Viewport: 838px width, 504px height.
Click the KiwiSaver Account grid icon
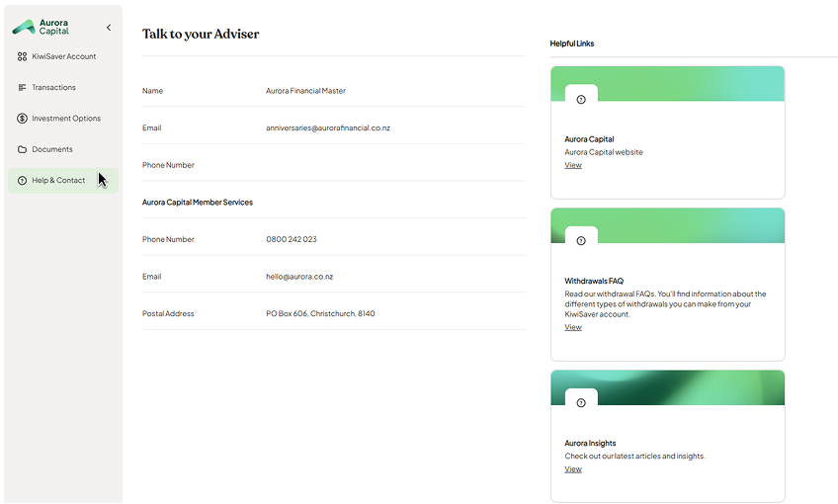click(x=22, y=56)
